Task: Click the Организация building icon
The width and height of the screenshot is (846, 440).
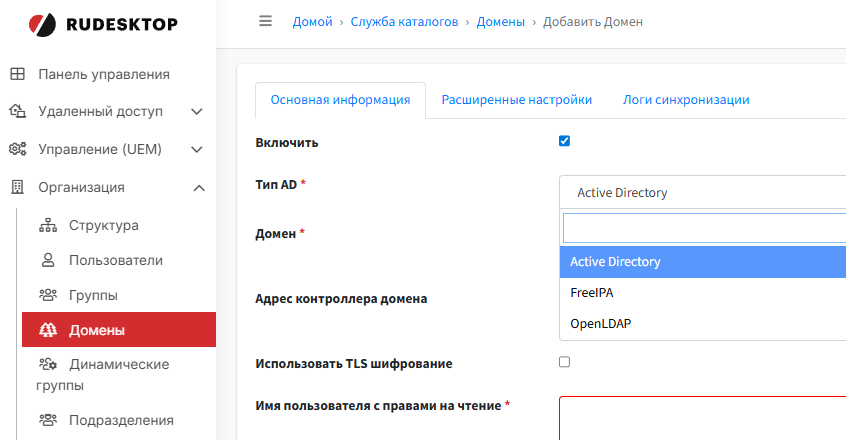Action: tap(18, 187)
